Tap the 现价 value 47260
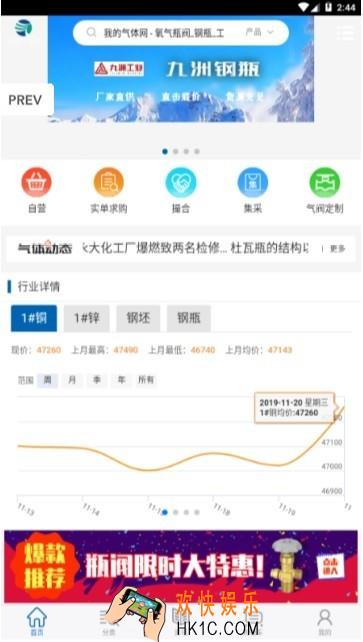 [49, 350]
